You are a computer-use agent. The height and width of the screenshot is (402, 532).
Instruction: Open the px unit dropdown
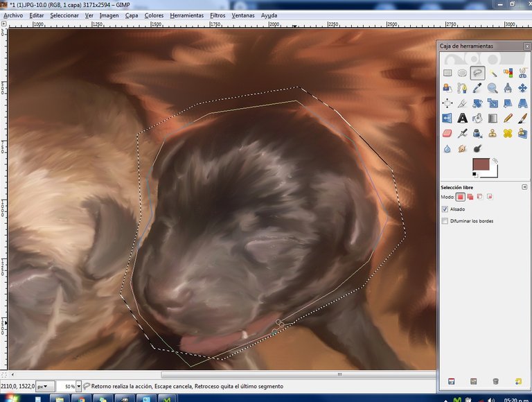45,386
